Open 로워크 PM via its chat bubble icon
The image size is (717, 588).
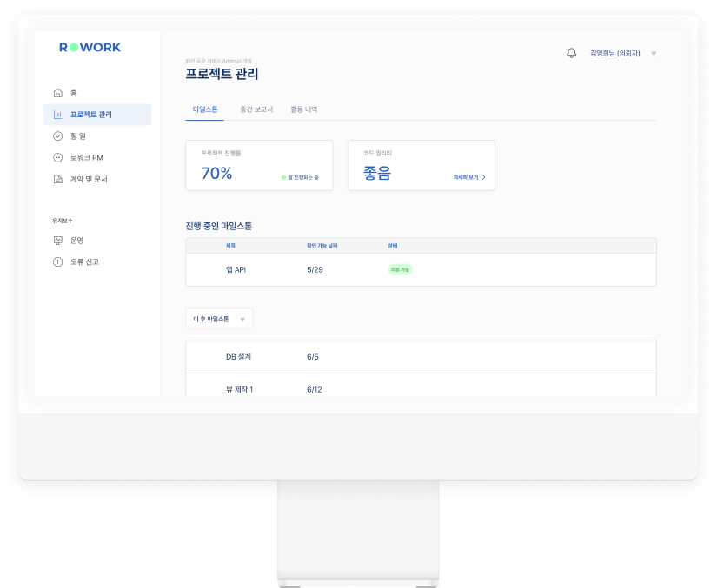(x=56, y=157)
